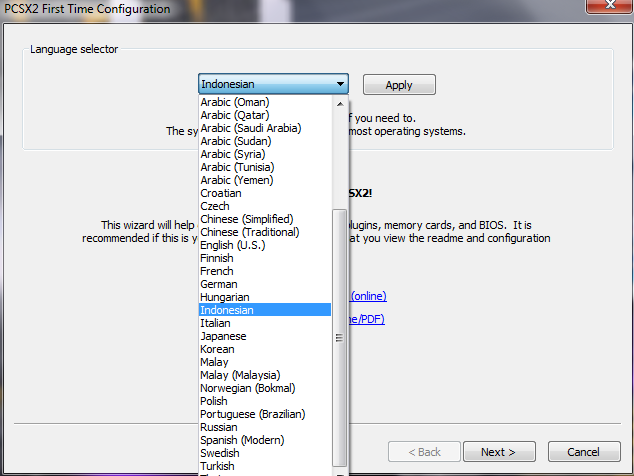The image size is (634, 476).
Task: Click the language list scrollbar thumb
Action: [340, 338]
